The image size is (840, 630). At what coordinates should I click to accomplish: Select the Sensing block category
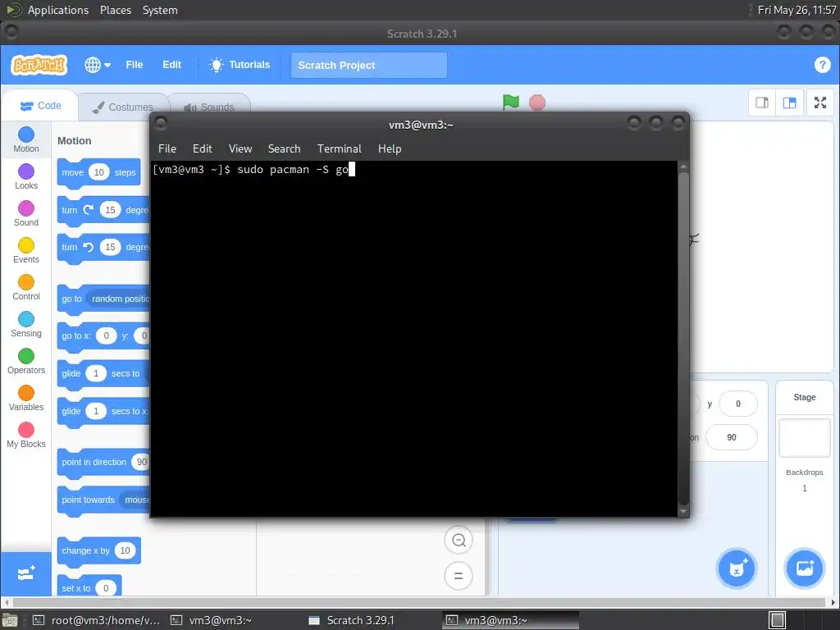click(x=25, y=325)
